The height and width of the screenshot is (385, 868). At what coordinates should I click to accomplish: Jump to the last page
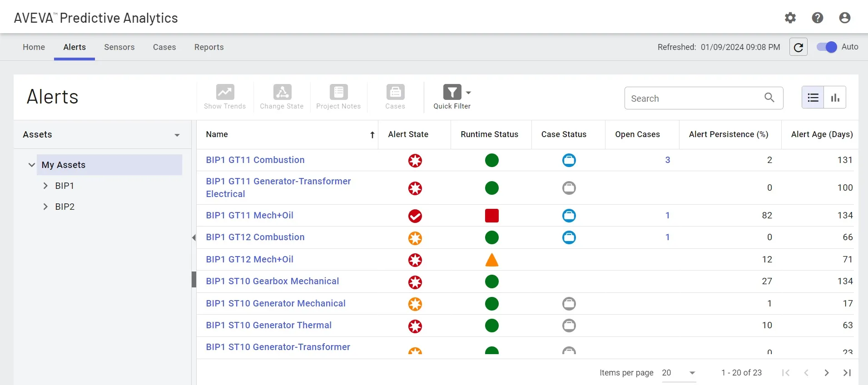pos(847,373)
